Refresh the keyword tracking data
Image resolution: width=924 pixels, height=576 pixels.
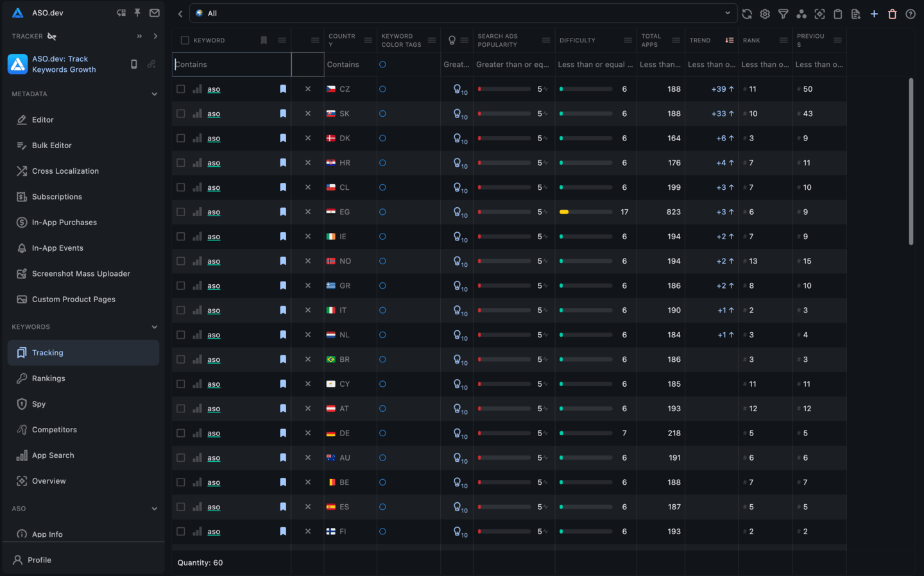click(x=746, y=13)
